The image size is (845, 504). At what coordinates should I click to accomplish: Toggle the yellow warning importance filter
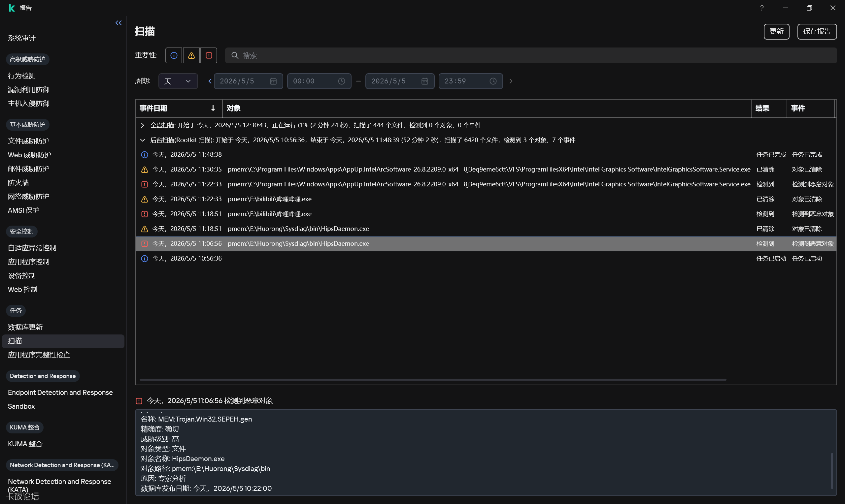191,55
